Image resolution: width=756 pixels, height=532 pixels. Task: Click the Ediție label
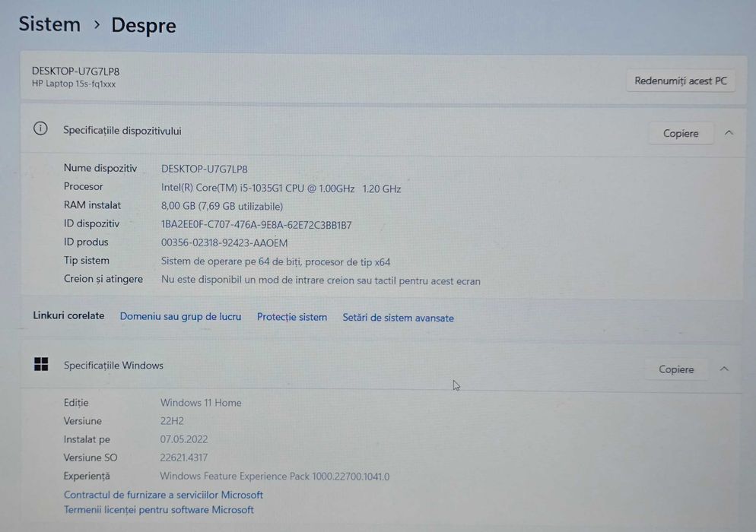pos(76,403)
